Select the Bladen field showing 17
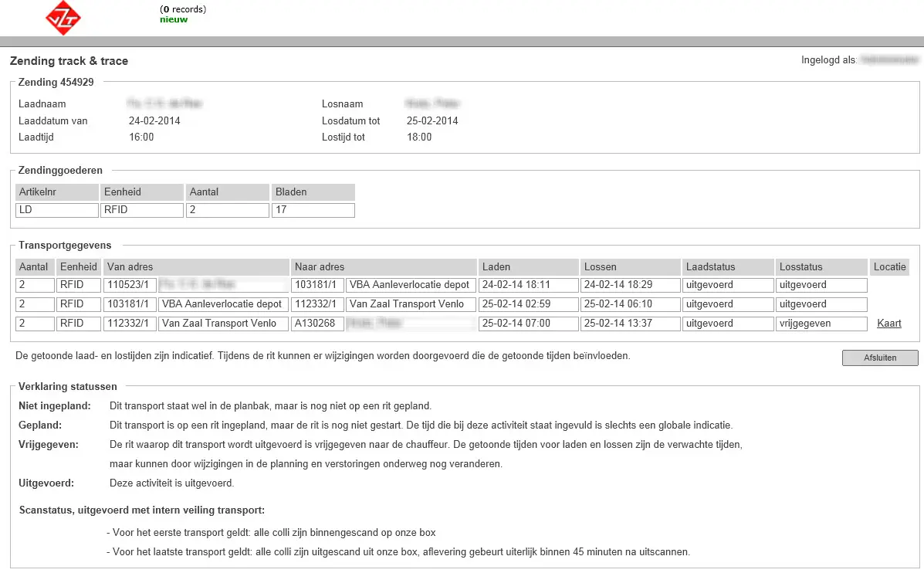This screenshot has width=924, height=573. tap(313, 210)
